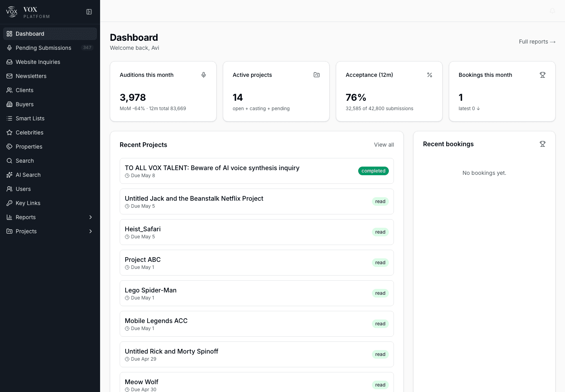This screenshot has width=565, height=392.
Task: Click the Dashboard grid icon in sidebar
Action: click(9, 34)
